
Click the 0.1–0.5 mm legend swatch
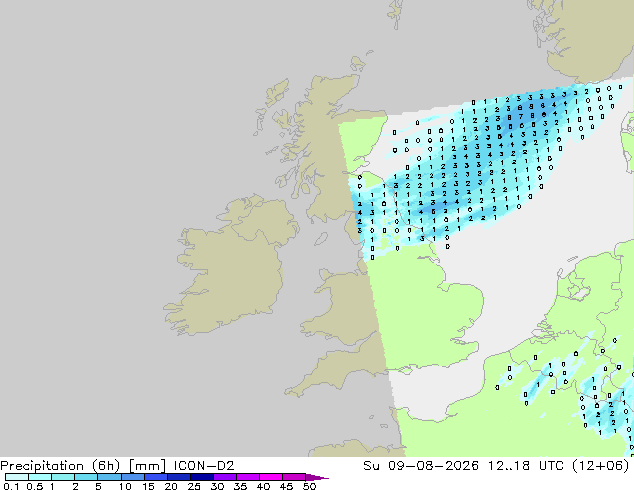[17, 477]
